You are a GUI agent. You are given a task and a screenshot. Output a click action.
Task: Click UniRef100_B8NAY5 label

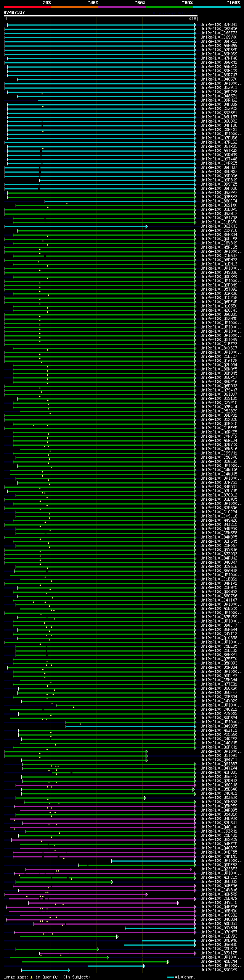click(x=219, y=369)
